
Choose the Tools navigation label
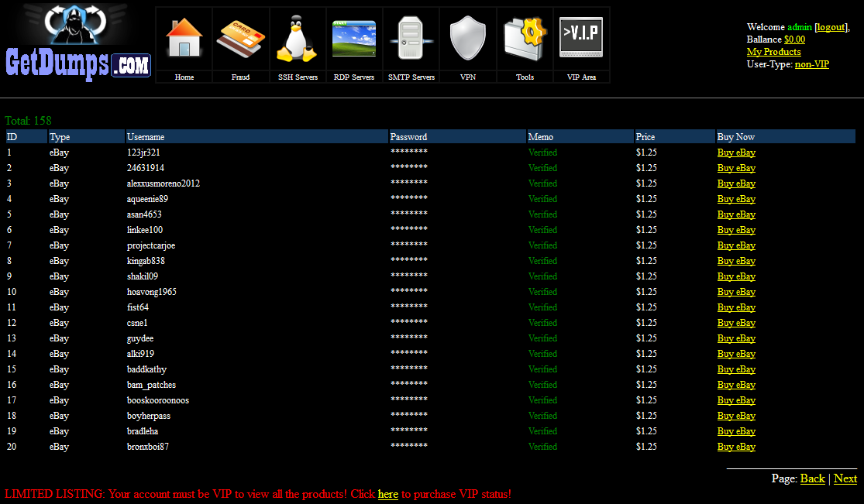pos(525,77)
